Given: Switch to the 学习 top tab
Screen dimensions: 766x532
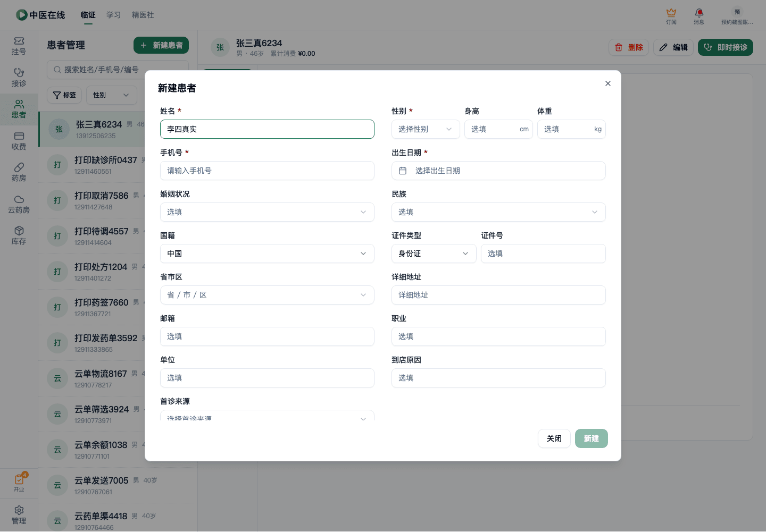Looking at the screenshot, I should (x=114, y=15).
